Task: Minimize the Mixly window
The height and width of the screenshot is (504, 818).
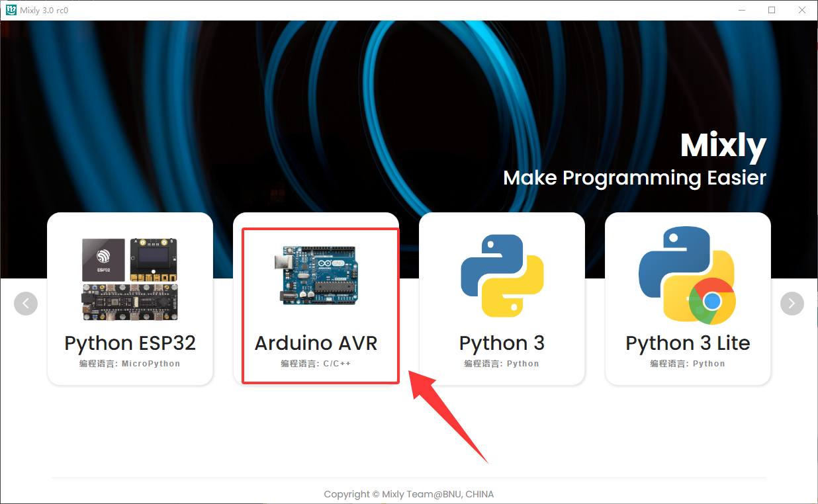Action: point(742,10)
